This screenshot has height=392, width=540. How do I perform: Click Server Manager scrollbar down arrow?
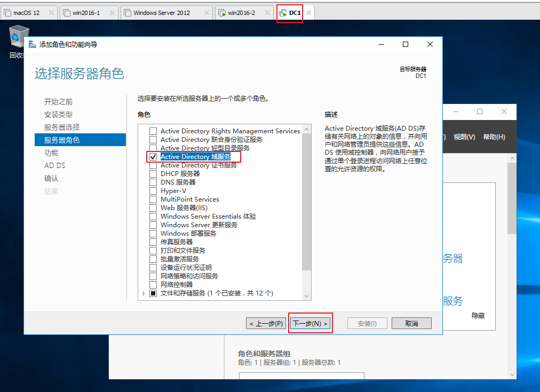coord(512,375)
